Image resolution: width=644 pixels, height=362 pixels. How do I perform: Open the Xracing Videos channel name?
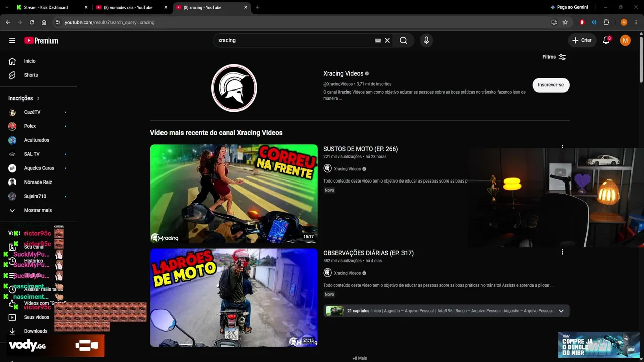pos(343,74)
